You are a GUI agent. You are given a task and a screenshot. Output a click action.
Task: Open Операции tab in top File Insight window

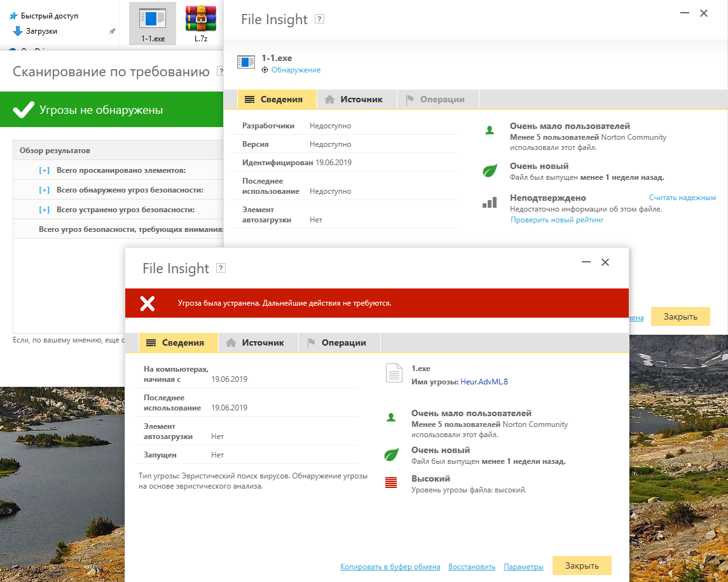point(438,99)
